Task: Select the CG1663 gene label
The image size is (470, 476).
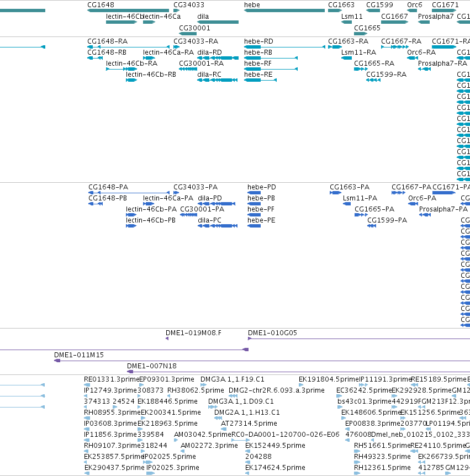Action: [x=341, y=5]
